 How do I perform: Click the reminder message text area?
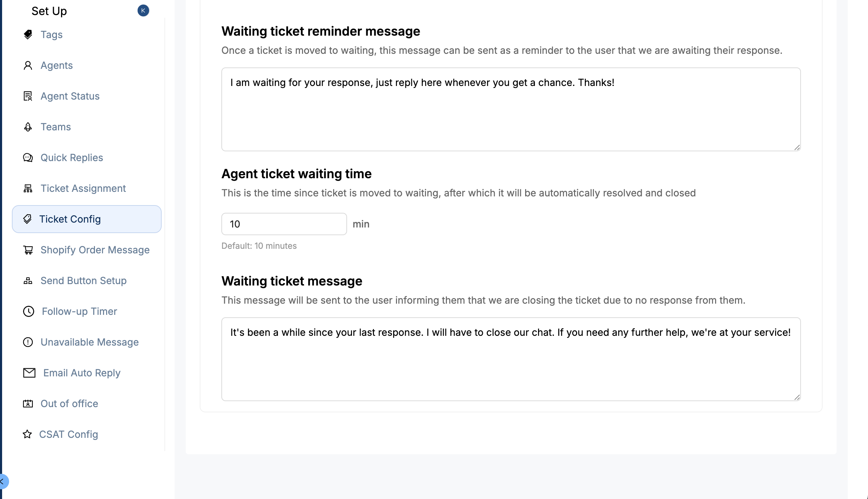(x=511, y=109)
